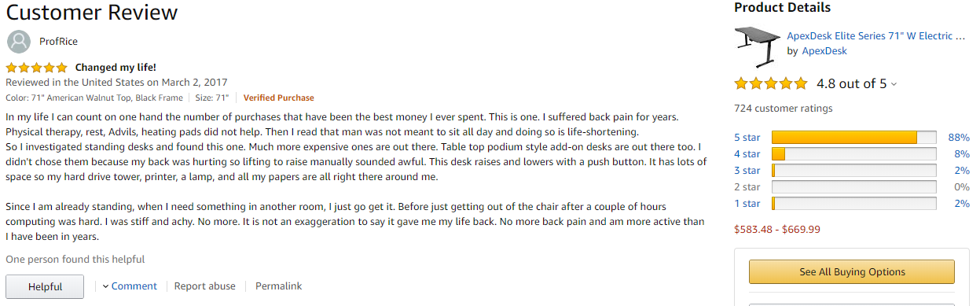
Task: Filter reviews by 5 star link
Action: [x=747, y=138]
